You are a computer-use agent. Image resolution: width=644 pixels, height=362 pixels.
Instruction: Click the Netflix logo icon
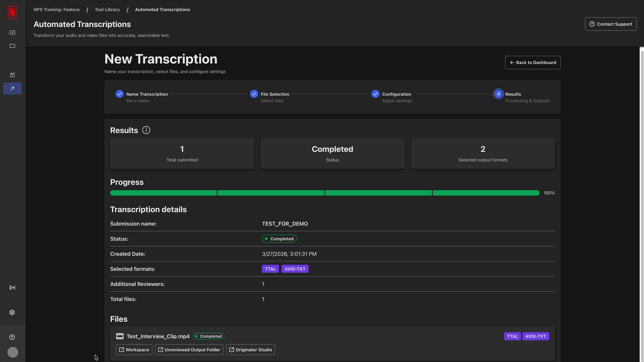click(12, 12)
